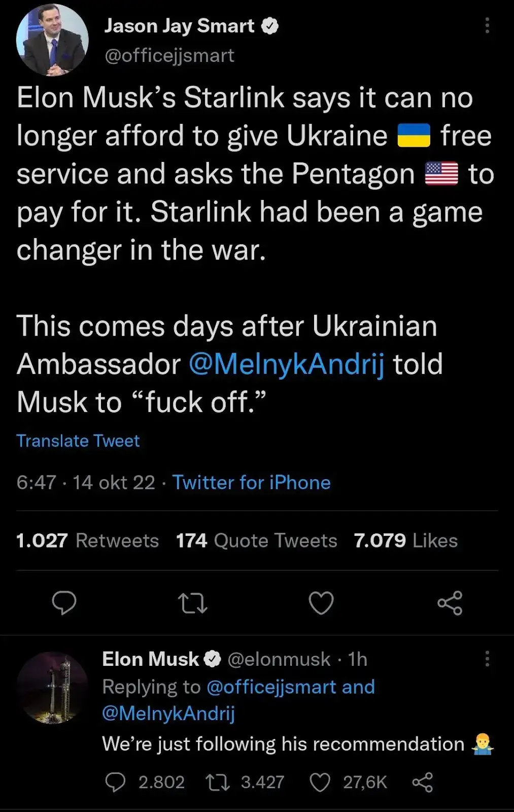514x812 pixels.
Task: Open @officejjsmart link in reply header
Action: pyautogui.click(x=271, y=687)
